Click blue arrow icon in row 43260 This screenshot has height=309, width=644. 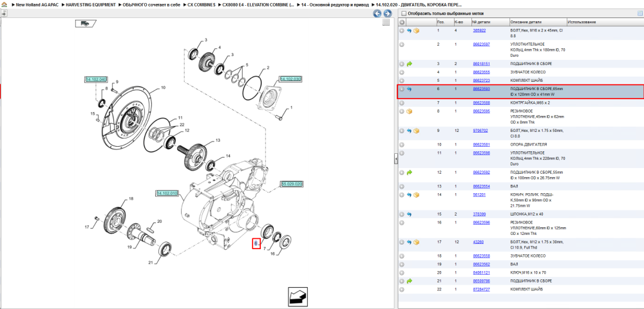tap(409, 242)
